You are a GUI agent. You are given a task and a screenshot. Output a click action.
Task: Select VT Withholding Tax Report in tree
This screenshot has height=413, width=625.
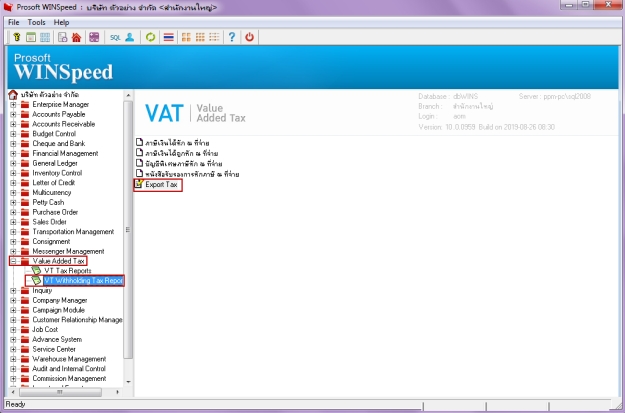point(83,280)
